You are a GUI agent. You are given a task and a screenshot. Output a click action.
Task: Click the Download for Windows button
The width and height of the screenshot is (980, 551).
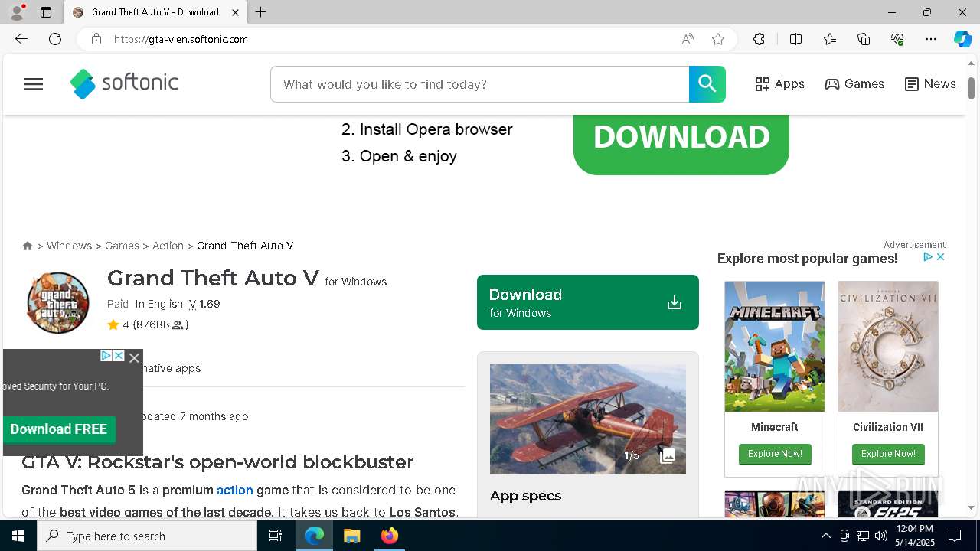[587, 302]
